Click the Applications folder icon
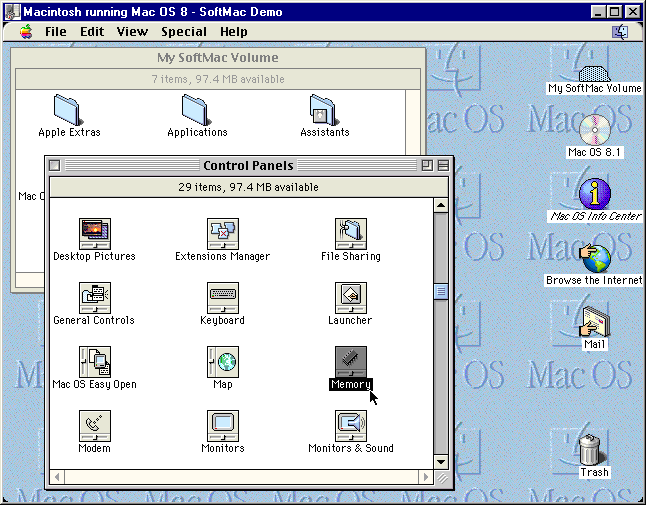 [x=197, y=110]
